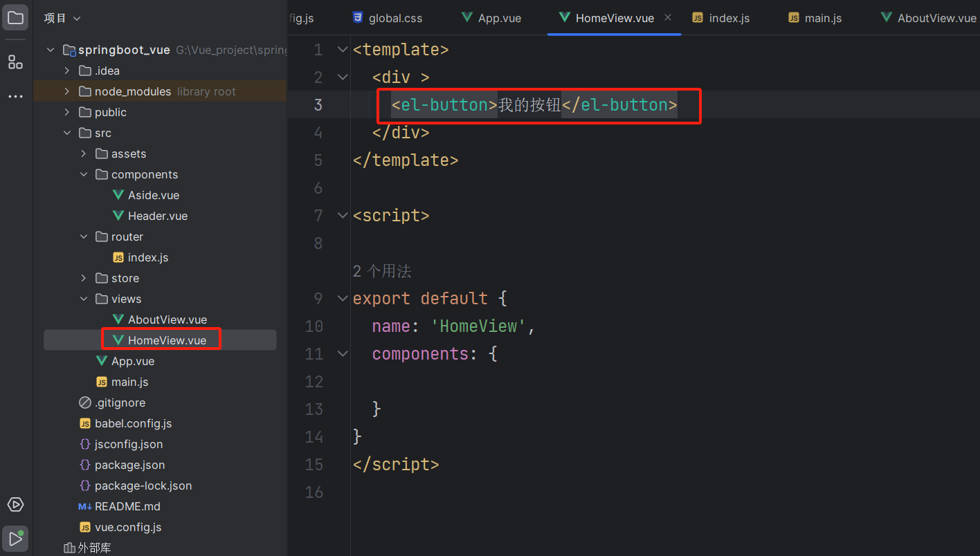
Task: Select package.json in the project tree
Action: tap(129, 465)
